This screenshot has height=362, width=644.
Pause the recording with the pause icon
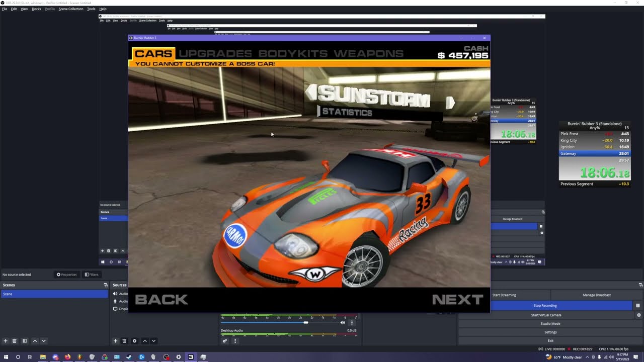pyautogui.click(x=637, y=305)
